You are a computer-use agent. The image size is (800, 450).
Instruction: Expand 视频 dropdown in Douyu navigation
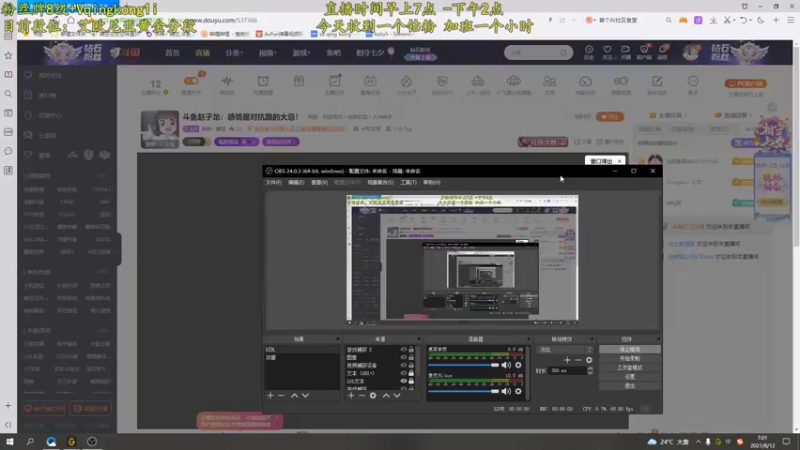(267, 53)
